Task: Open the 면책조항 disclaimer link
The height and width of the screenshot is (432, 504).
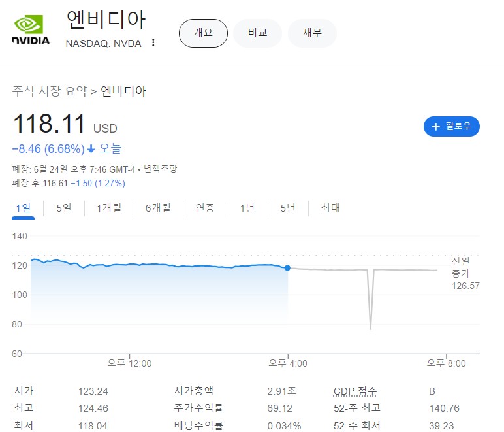Action: pyautogui.click(x=160, y=169)
